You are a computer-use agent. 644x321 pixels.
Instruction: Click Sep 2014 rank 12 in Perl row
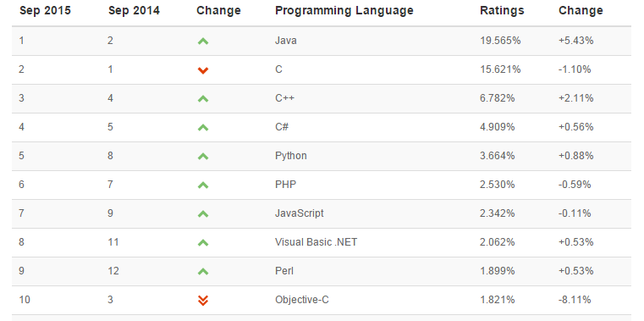113,271
